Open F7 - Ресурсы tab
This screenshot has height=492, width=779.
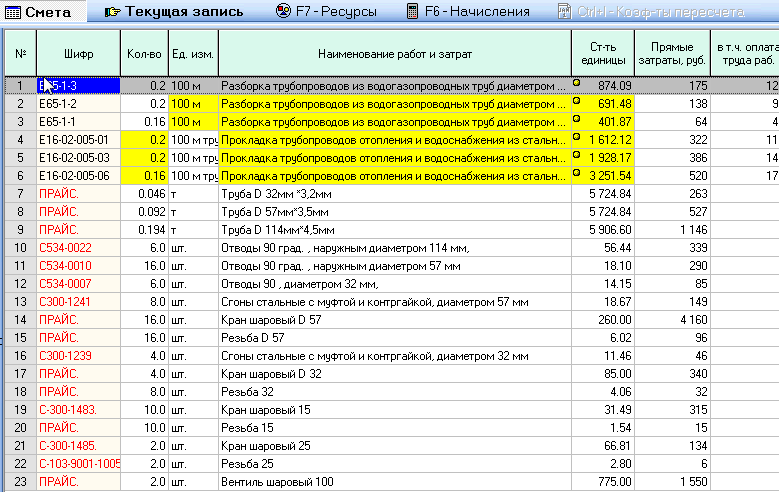coord(326,11)
